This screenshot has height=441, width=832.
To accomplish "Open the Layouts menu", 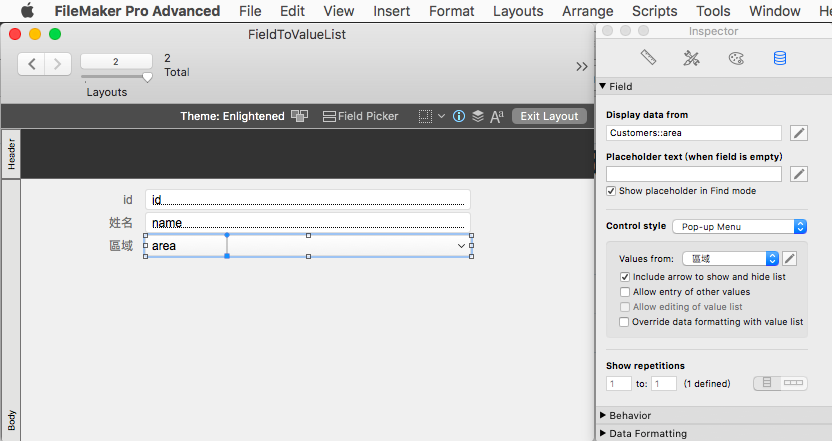I will point(518,11).
